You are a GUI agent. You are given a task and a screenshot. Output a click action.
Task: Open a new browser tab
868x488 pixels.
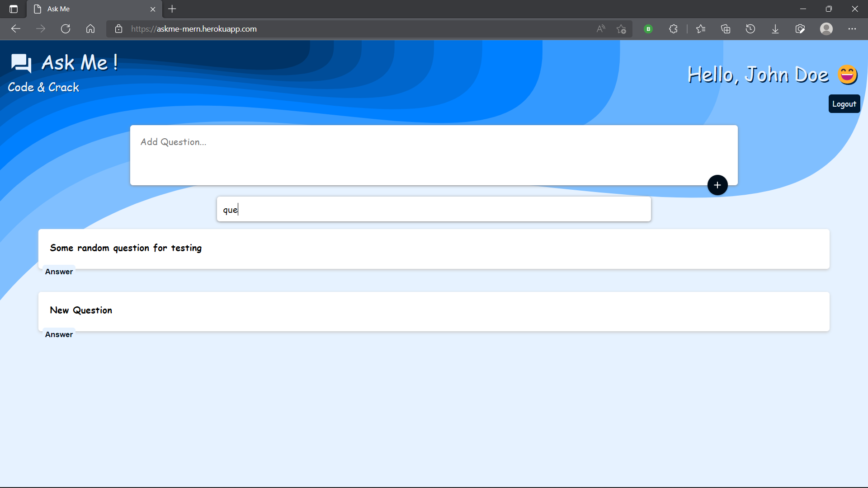(x=172, y=9)
